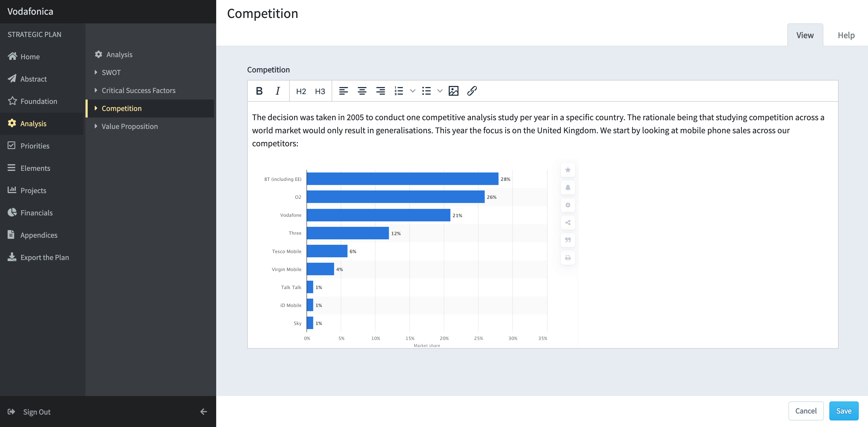Switch to the Help tab
The height and width of the screenshot is (427, 868).
pos(846,35)
